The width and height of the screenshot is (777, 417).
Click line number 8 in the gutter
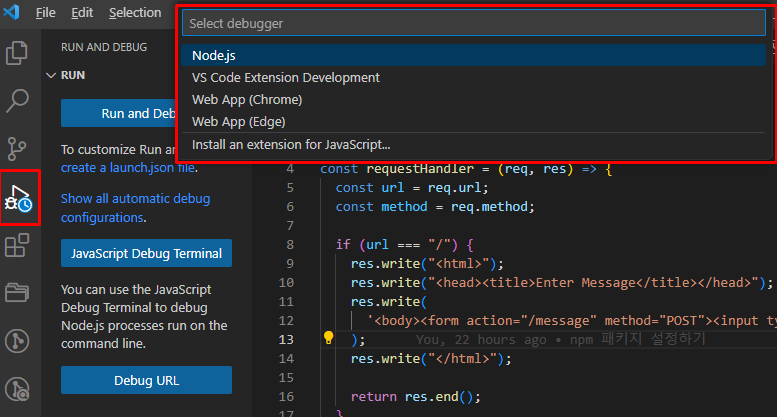tap(290, 245)
